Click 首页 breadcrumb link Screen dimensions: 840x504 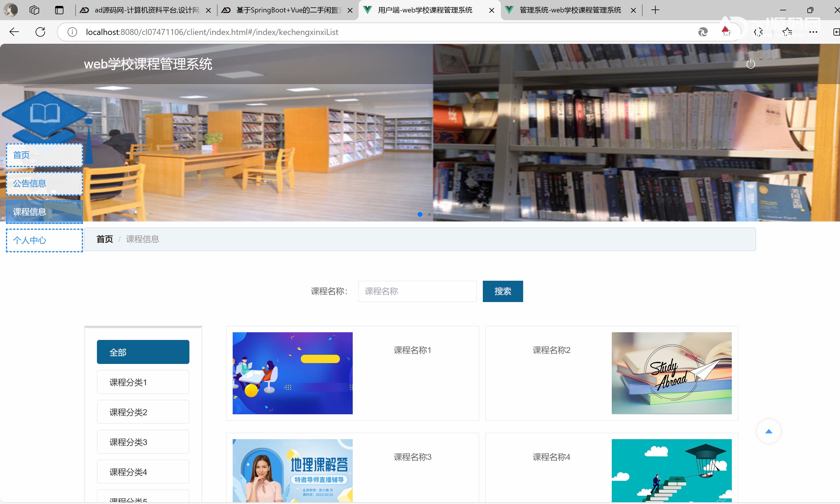click(104, 239)
